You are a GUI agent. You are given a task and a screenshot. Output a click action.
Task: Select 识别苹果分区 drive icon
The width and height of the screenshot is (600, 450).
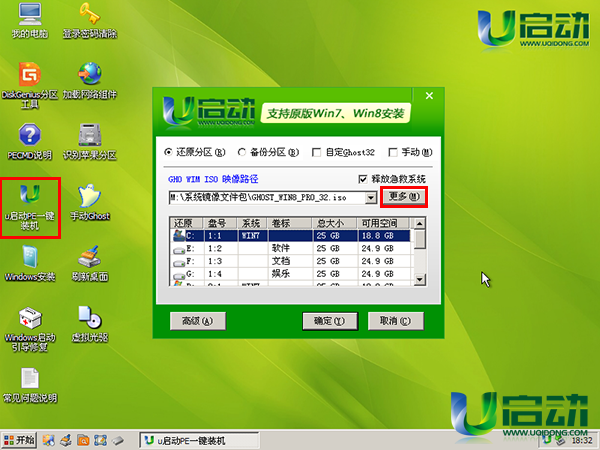tap(90, 142)
